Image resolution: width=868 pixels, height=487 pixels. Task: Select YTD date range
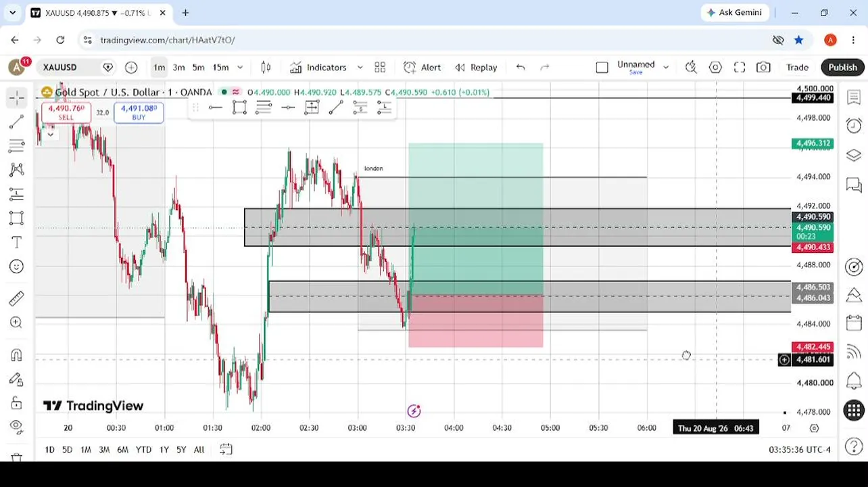coord(143,449)
